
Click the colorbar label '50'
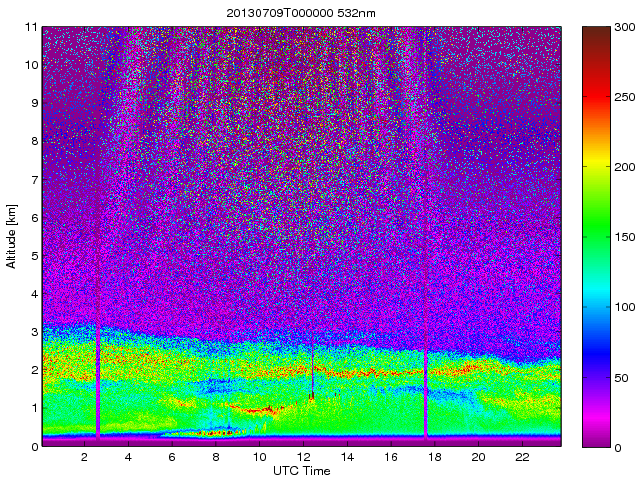tap(621, 378)
